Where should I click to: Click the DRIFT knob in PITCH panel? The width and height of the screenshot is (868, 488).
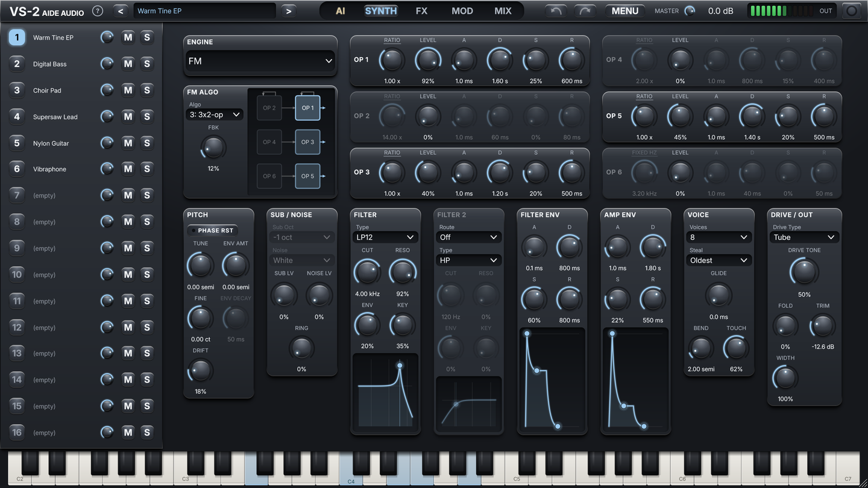[x=201, y=371]
